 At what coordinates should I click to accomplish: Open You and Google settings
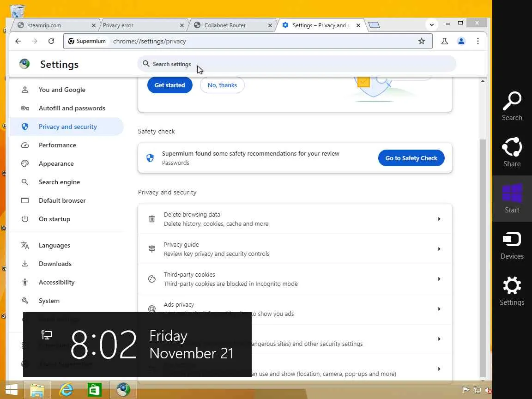click(x=66, y=90)
